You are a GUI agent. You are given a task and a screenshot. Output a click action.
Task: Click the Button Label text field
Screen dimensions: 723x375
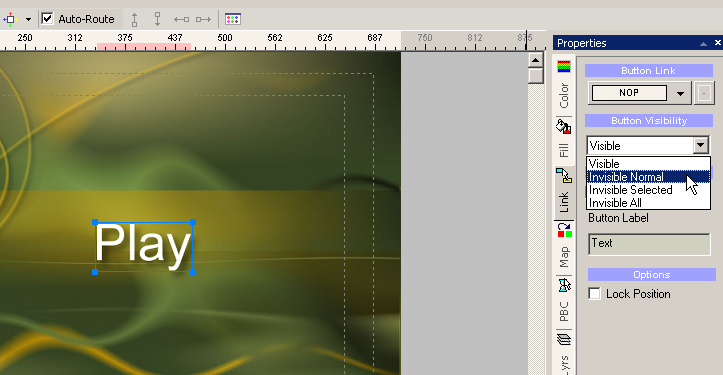(649, 244)
